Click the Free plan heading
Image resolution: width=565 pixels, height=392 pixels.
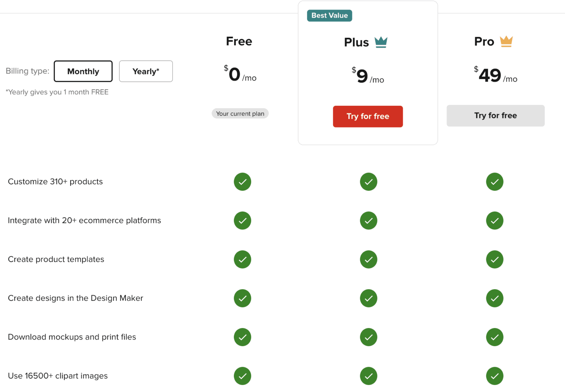tap(239, 41)
